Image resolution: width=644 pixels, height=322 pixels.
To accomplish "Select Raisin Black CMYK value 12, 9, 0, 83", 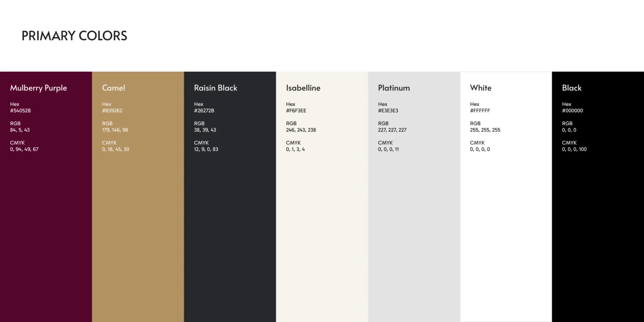I will click(x=206, y=149).
